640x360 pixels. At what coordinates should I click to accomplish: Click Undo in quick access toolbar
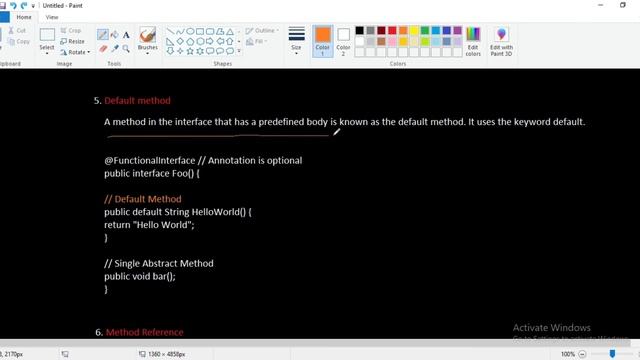(13, 5)
